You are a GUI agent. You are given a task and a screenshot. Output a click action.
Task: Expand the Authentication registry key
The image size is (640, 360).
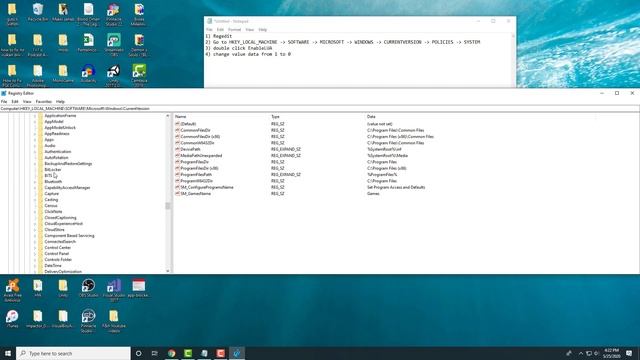[35, 151]
